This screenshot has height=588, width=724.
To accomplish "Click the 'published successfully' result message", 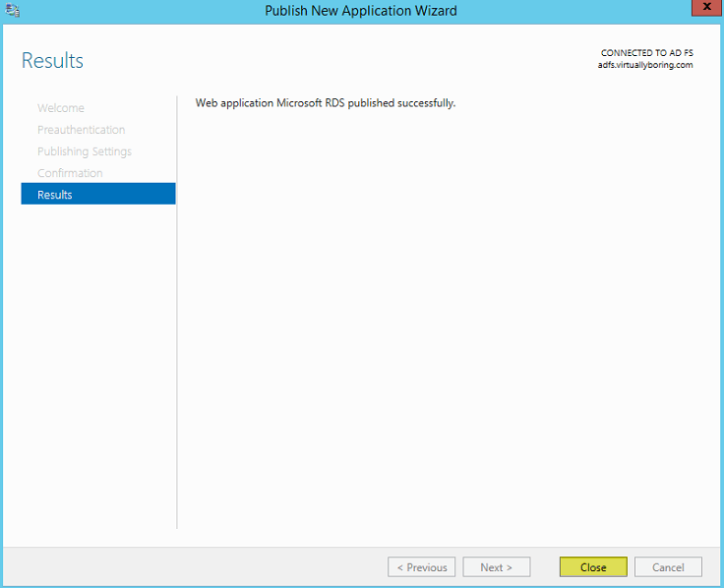I will (325, 103).
